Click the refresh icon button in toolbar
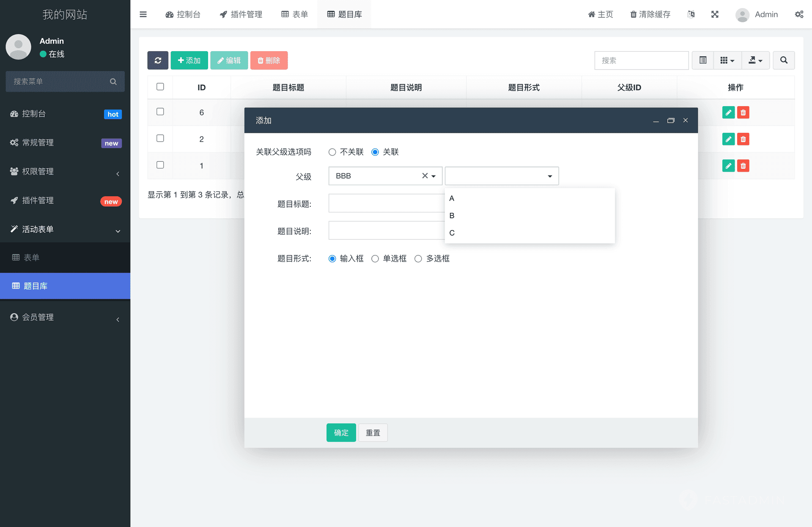 (158, 60)
